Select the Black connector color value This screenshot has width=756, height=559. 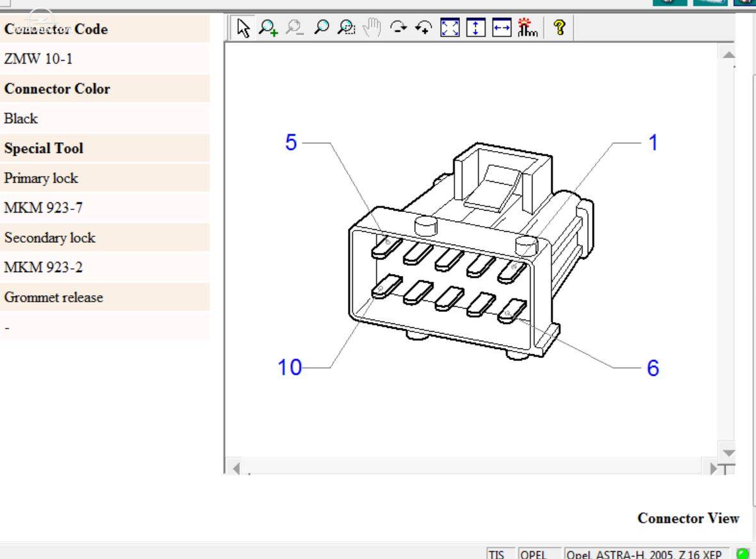pos(21,118)
